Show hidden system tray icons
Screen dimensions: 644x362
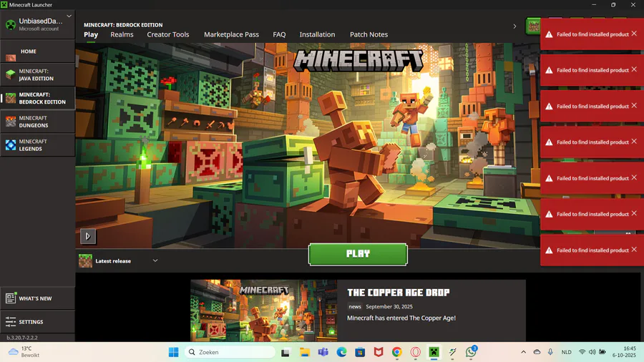523,352
